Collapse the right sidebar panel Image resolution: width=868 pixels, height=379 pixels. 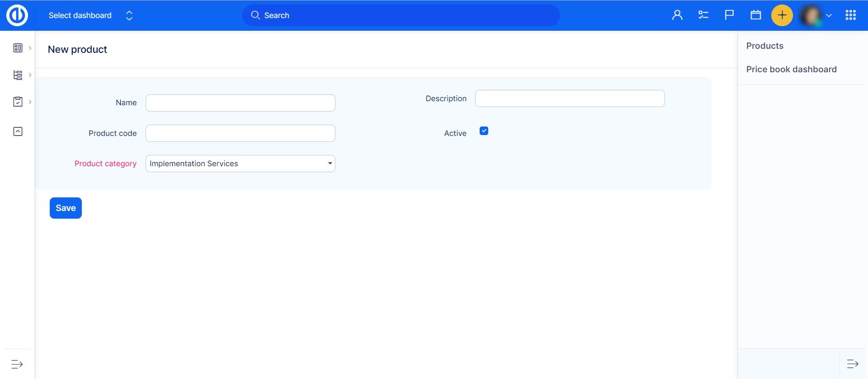click(852, 364)
